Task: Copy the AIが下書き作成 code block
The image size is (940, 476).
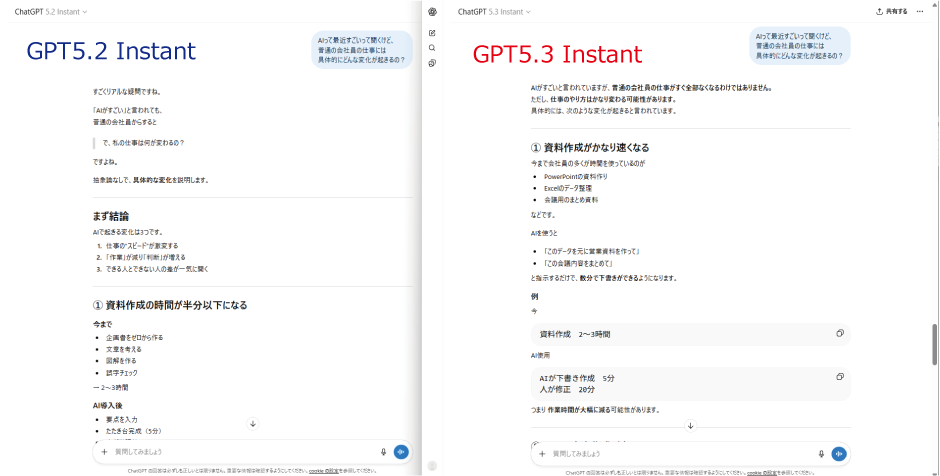Action: click(840, 377)
